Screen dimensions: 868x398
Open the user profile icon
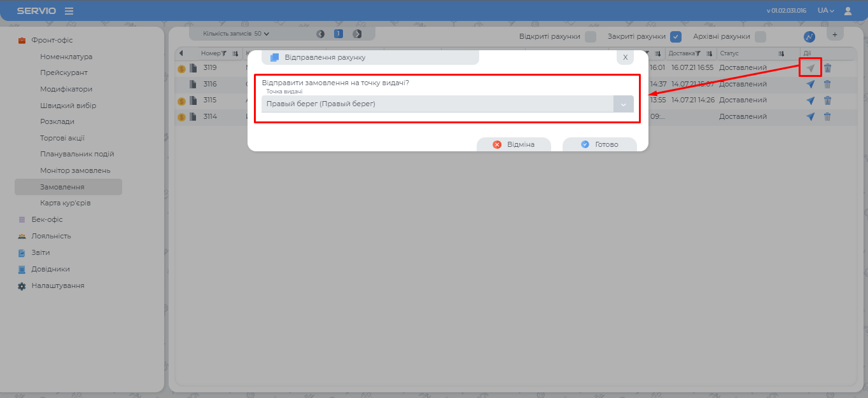coord(848,11)
